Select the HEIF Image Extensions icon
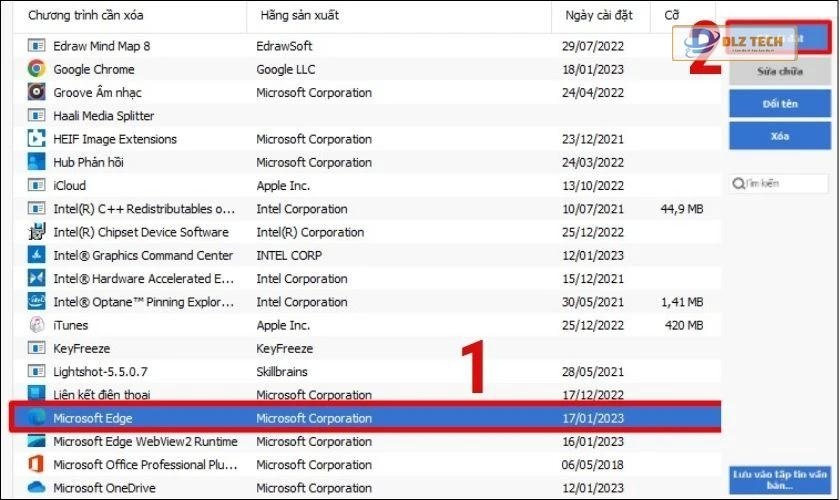The image size is (840, 500). coord(37,139)
